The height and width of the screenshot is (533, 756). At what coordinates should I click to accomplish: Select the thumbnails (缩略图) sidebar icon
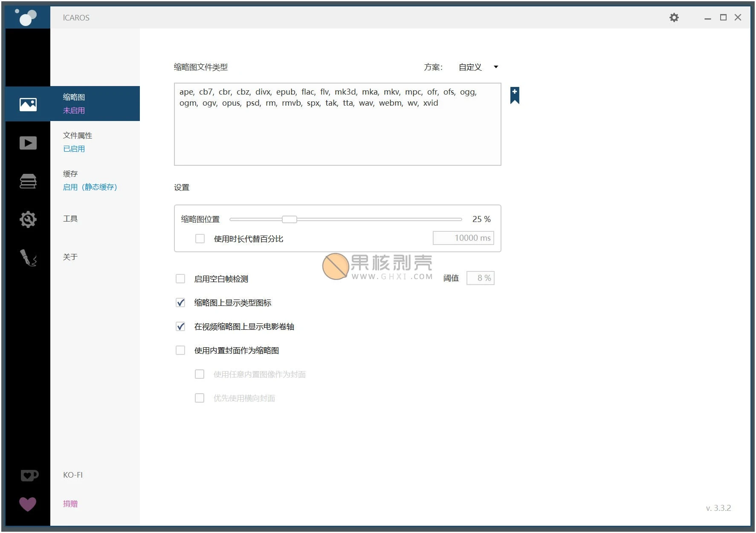tap(27, 104)
